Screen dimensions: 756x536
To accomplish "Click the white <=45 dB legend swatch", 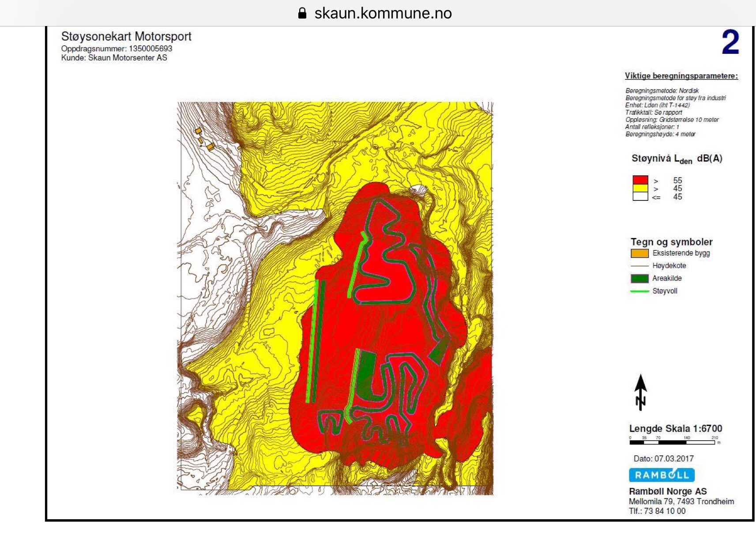I will 640,197.
